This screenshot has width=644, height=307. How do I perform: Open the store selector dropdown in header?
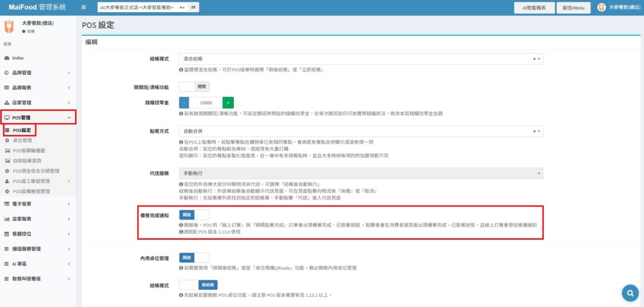click(x=143, y=8)
